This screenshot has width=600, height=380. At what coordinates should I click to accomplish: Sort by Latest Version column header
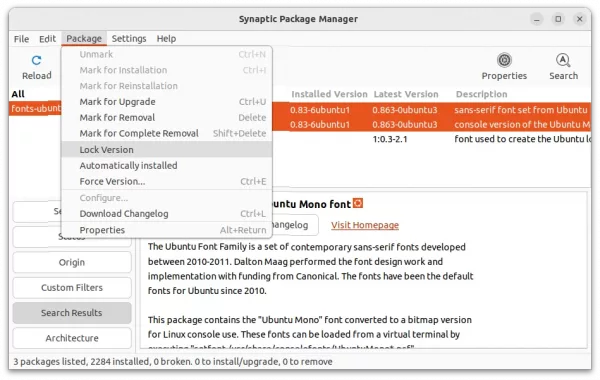pos(406,94)
